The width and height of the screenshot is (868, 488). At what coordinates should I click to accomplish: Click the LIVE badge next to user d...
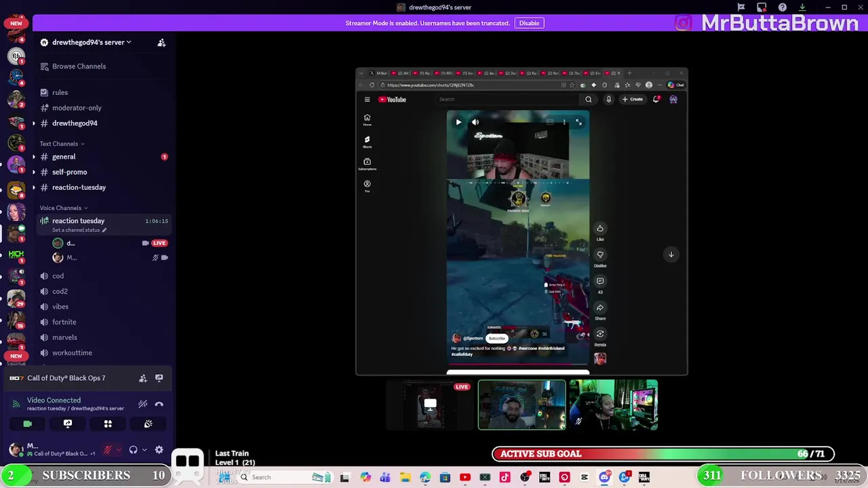pos(159,243)
